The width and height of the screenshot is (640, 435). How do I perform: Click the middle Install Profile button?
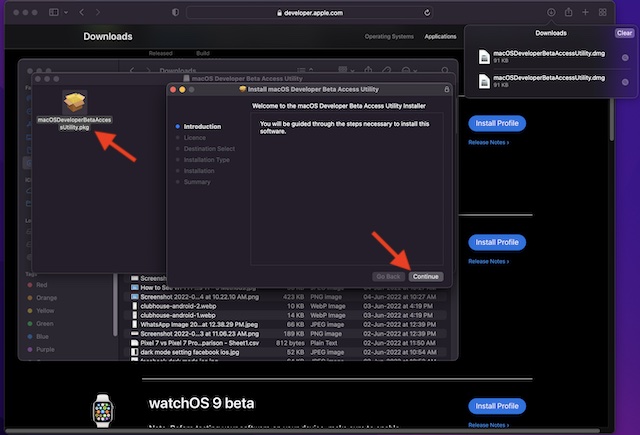(497, 242)
